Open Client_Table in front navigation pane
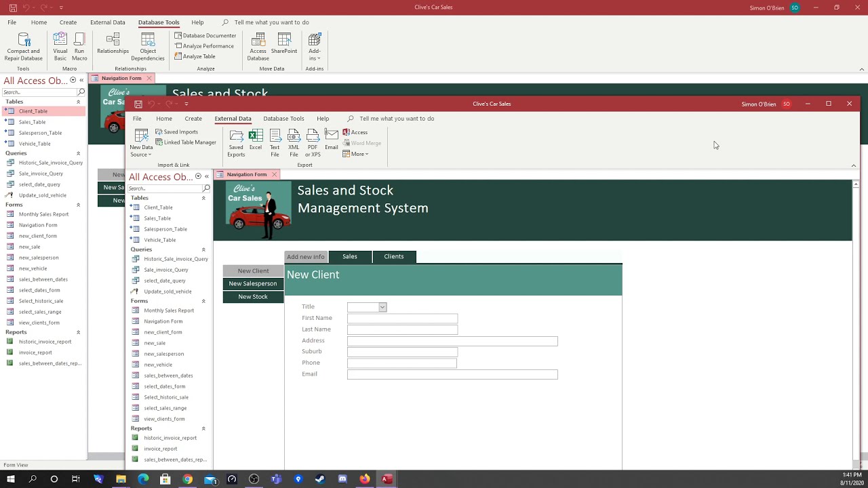868x488 pixels. point(158,207)
